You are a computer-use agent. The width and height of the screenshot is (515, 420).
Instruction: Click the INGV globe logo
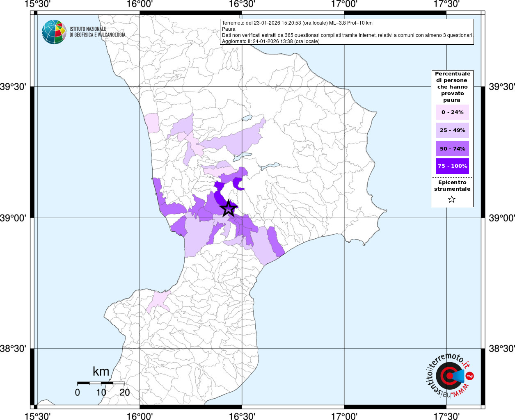54,32
